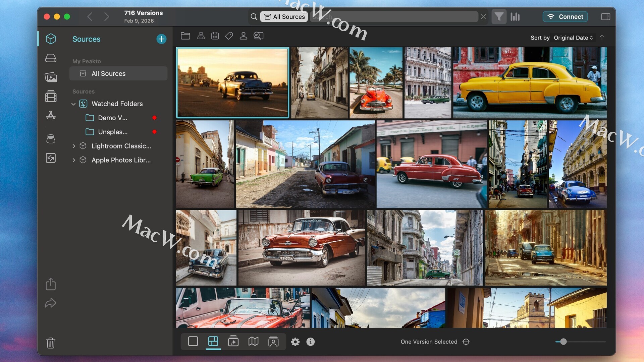644x362 pixels.
Task: Open the Original Date sort dropdown
Action: [573, 38]
